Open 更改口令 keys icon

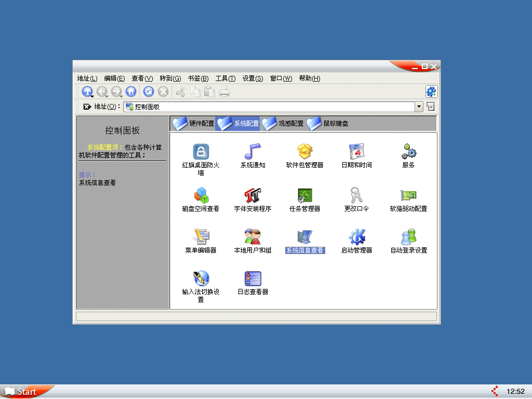(356, 195)
